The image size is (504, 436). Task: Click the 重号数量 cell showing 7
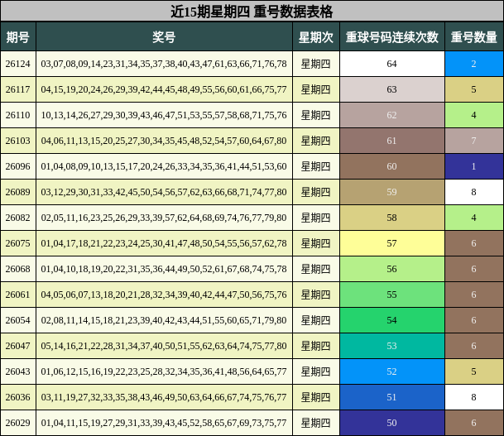pos(474,141)
